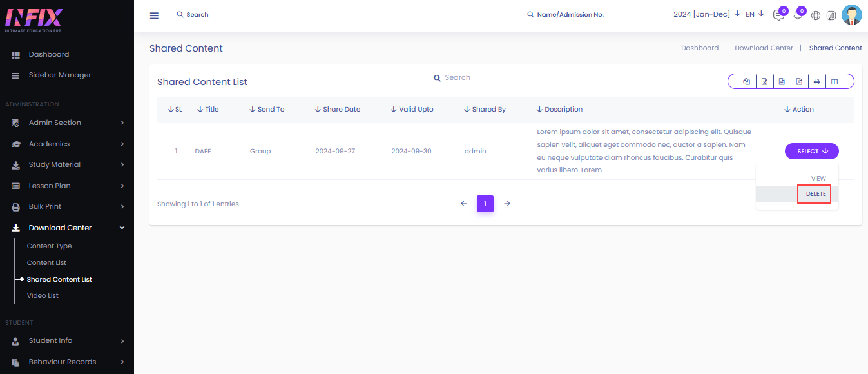Collapse Download Center menu
The height and width of the screenshot is (374, 868).
pos(67,228)
